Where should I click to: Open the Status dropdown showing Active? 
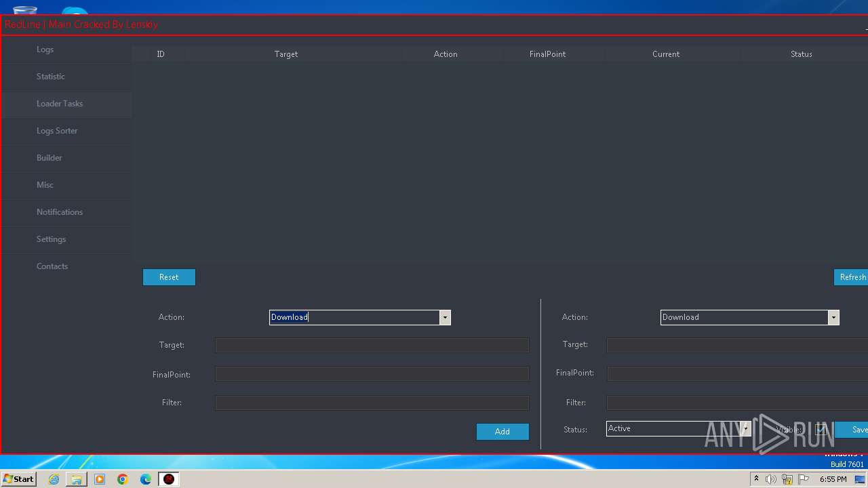click(x=679, y=428)
